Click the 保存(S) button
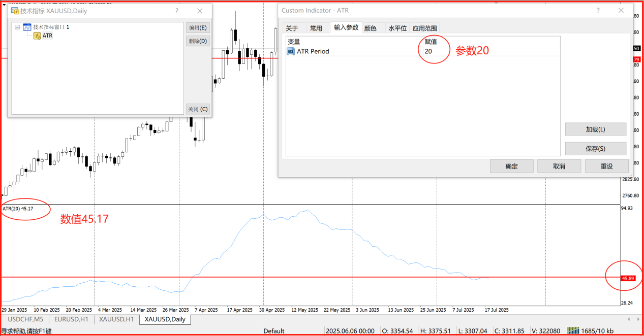 coord(596,149)
